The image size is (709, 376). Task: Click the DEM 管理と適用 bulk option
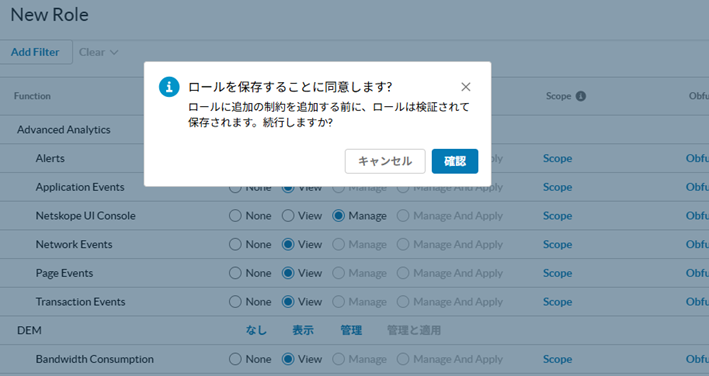tap(414, 330)
